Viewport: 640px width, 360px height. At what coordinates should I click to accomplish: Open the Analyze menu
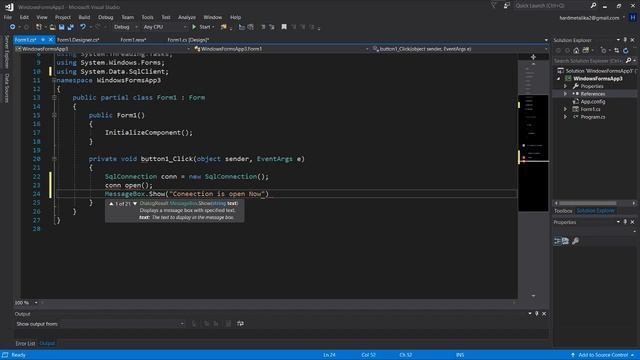click(x=187, y=17)
